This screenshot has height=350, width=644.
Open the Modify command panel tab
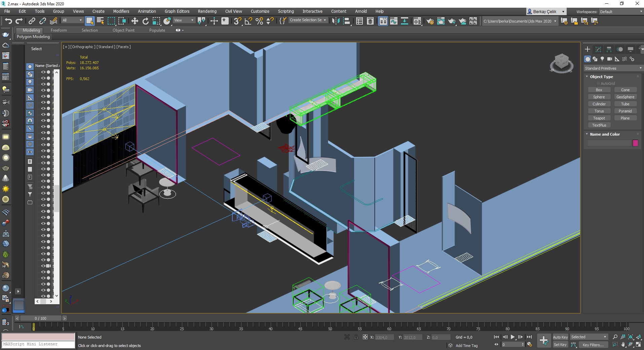pos(598,49)
